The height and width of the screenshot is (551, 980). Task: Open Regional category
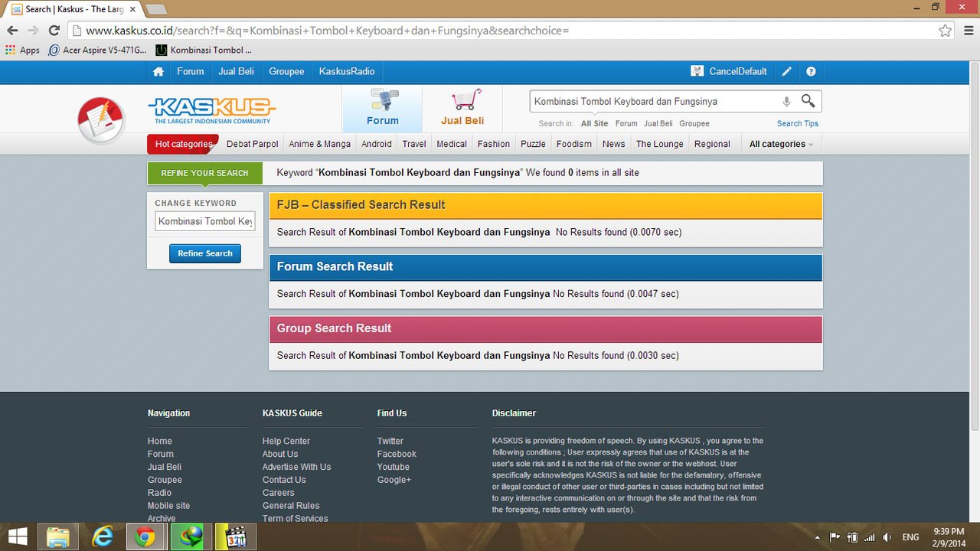point(712,144)
